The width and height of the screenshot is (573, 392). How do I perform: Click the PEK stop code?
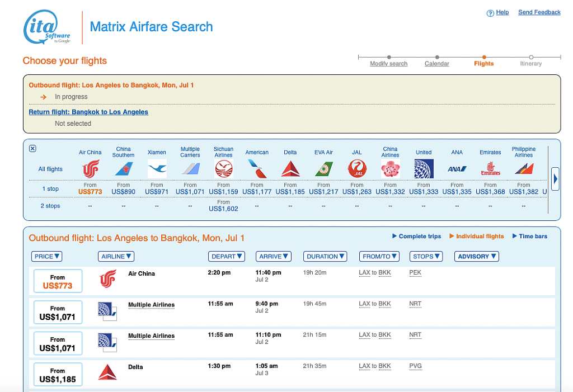[415, 273]
